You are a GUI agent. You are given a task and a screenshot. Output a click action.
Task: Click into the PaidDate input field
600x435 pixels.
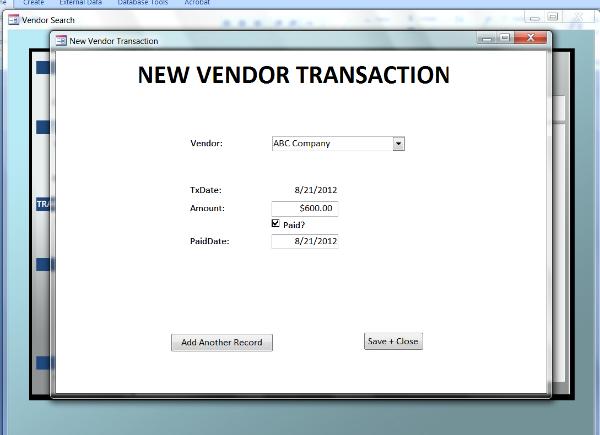(x=304, y=241)
